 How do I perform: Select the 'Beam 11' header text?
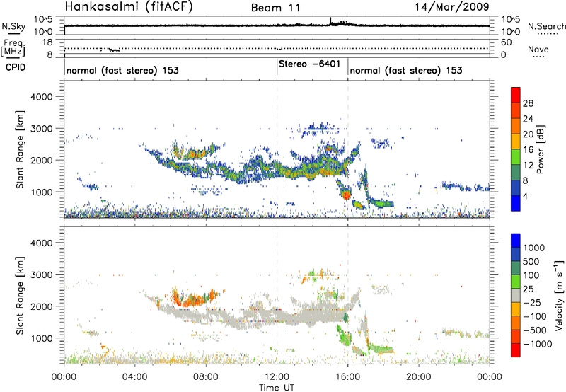coord(275,8)
